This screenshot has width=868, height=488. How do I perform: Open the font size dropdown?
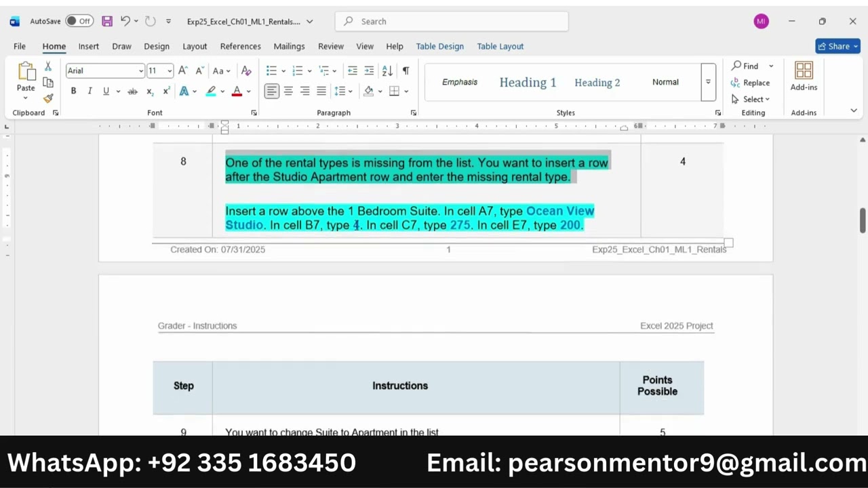(x=169, y=70)
